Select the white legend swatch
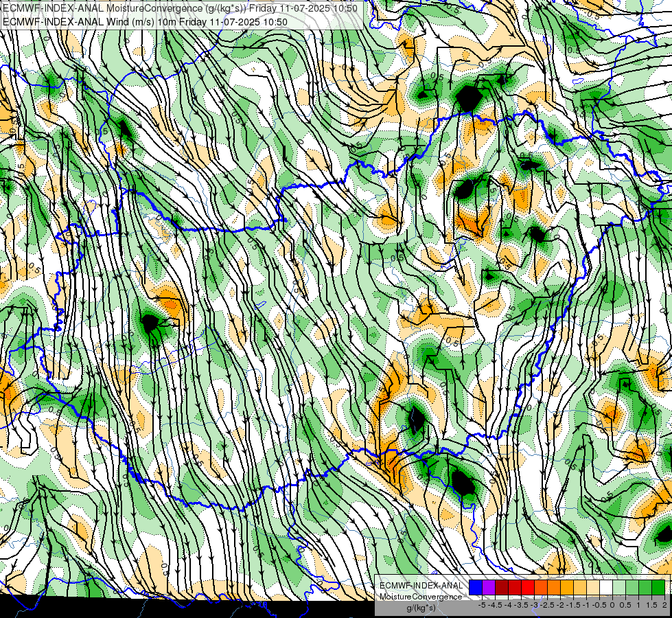Image resolution: width=672 pixels, height=618 pixels. tap(606, 588)
